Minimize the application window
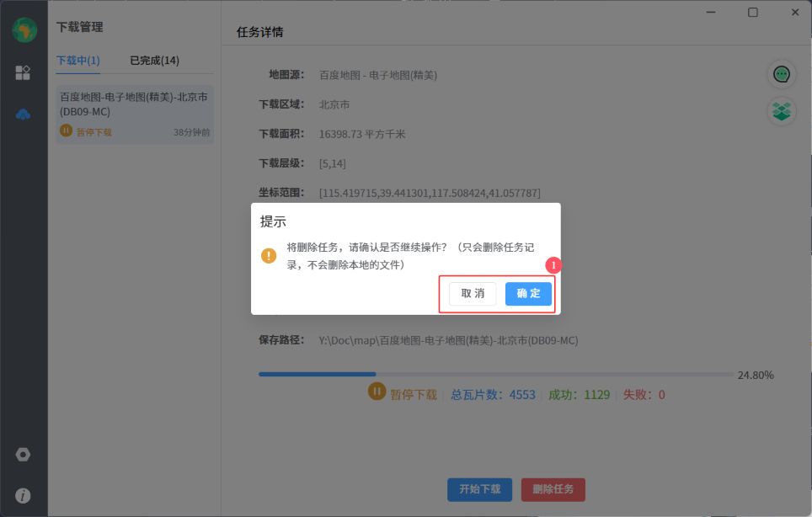812x517 pixels. pos(712,12)
